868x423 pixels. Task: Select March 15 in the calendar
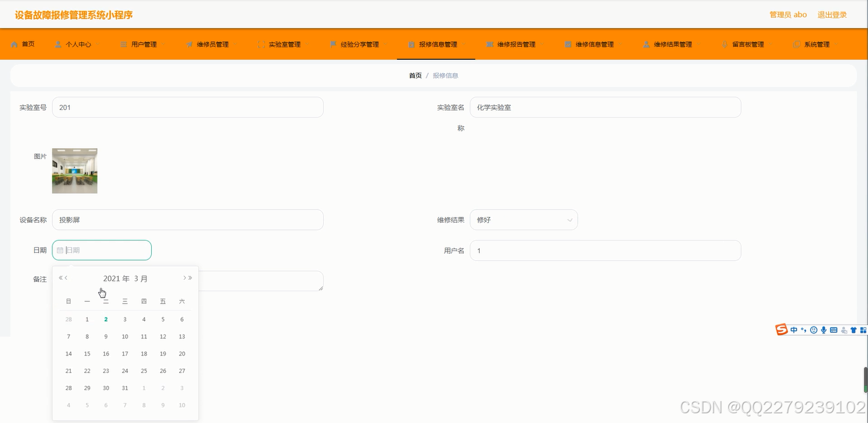coord(87,354)
